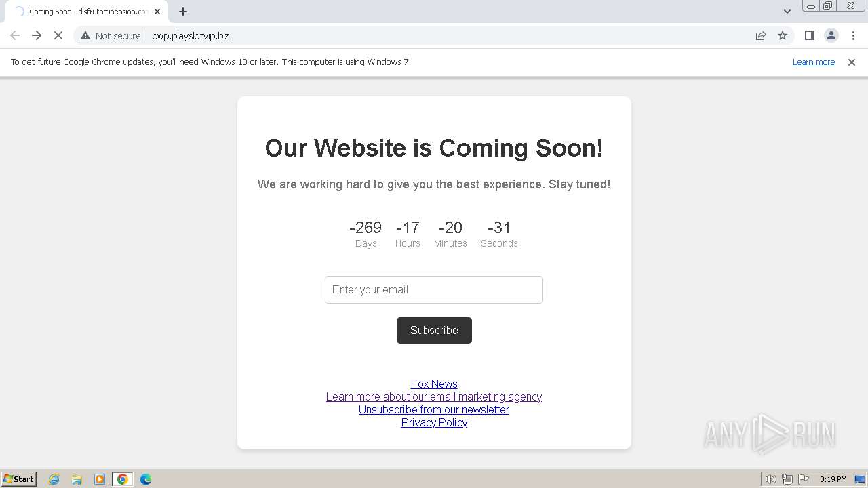Launch Microsoft Edge from taskbar

[146, 479]
